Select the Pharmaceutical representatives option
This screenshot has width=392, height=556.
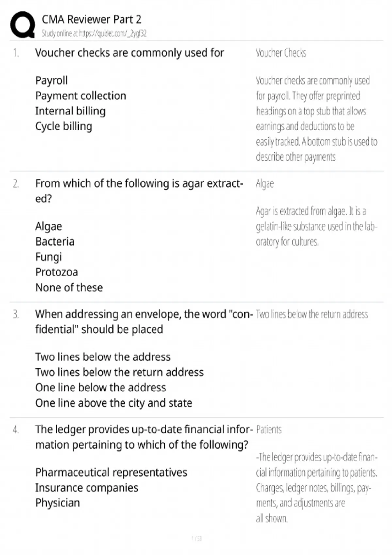coord(111,472)
